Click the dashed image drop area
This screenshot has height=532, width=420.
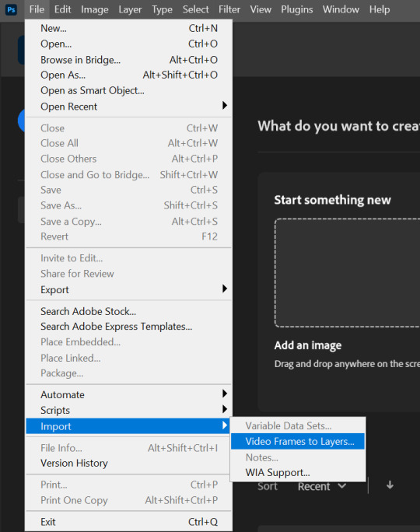(347, 273)
